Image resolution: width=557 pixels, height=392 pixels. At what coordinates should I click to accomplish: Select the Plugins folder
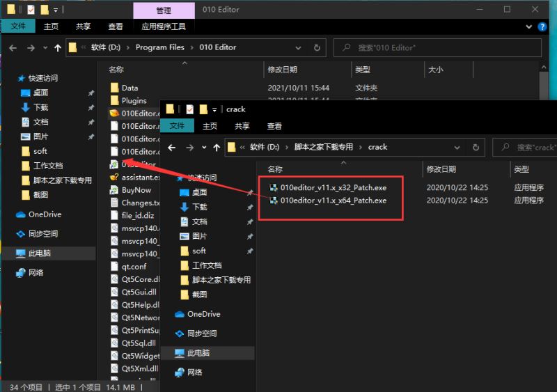[x=129, y=100]
